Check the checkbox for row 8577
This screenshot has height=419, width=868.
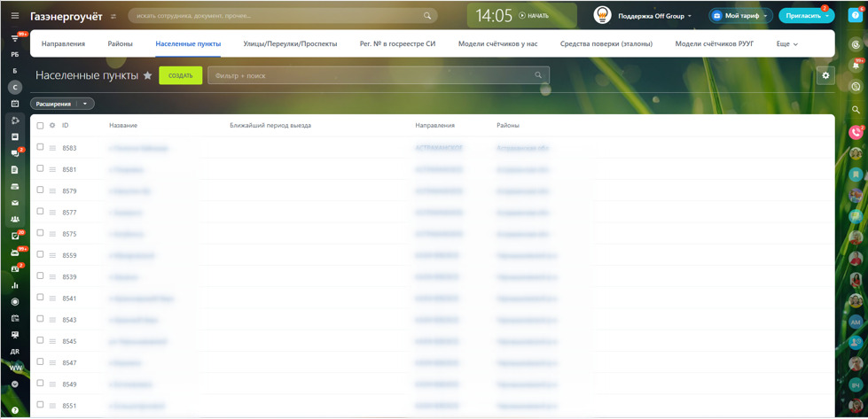click(40, 211)
